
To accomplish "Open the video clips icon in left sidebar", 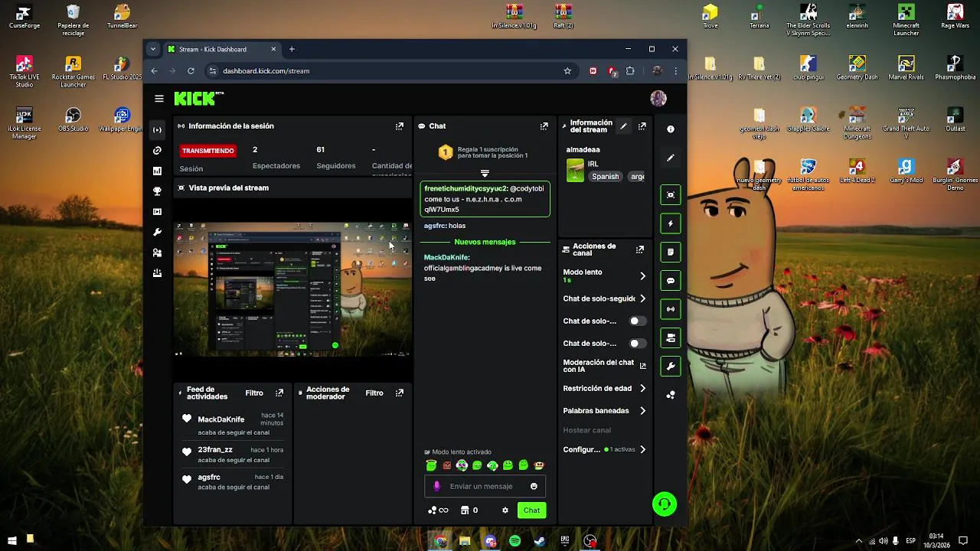I will coord(157,212).
